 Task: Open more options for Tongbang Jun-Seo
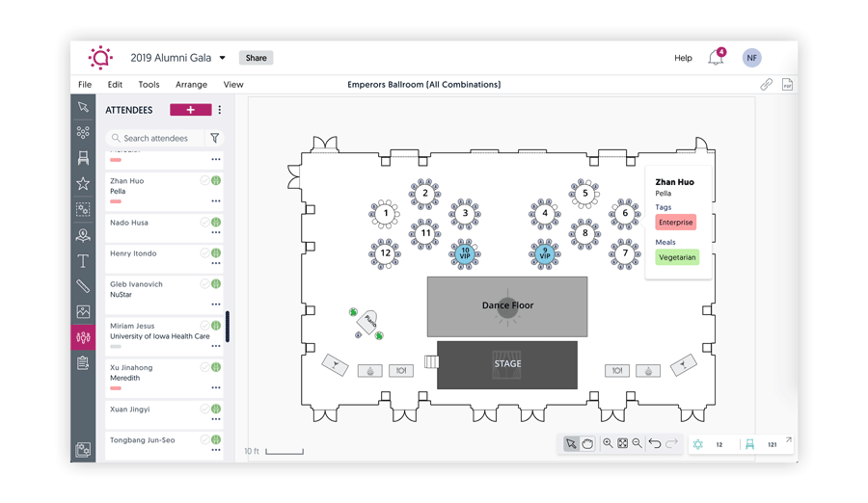(216, 450)
